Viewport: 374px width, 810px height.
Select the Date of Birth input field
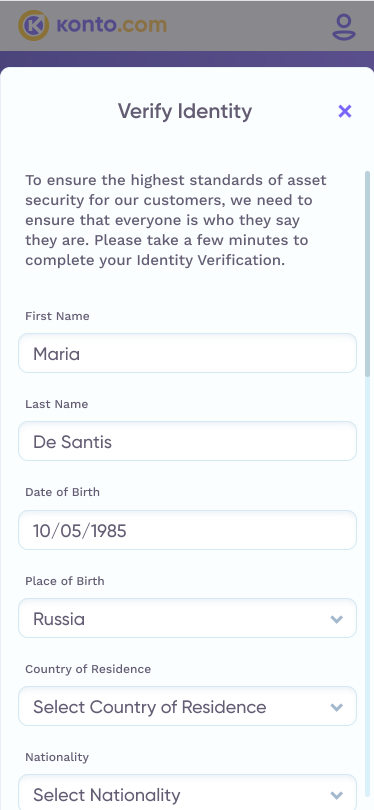(x=187, y=530)
